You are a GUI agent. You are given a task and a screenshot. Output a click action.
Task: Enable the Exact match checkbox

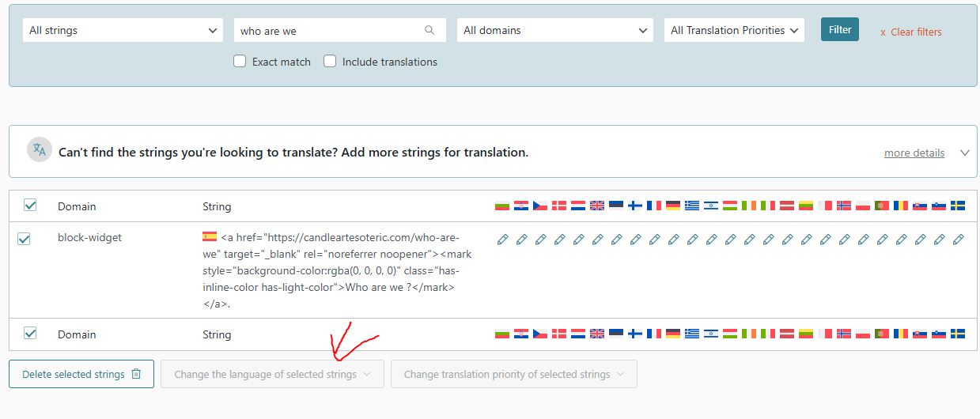(240, 62)
